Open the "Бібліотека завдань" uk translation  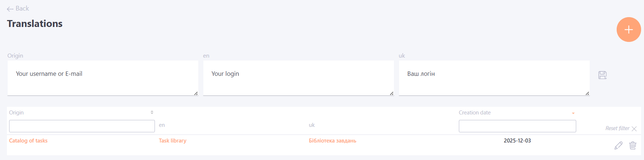332,141
